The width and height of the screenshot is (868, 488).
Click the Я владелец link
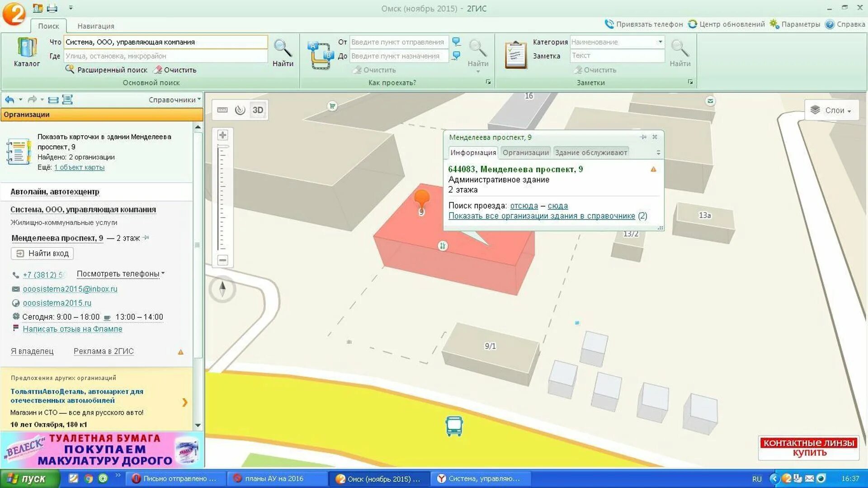[32, 351]
